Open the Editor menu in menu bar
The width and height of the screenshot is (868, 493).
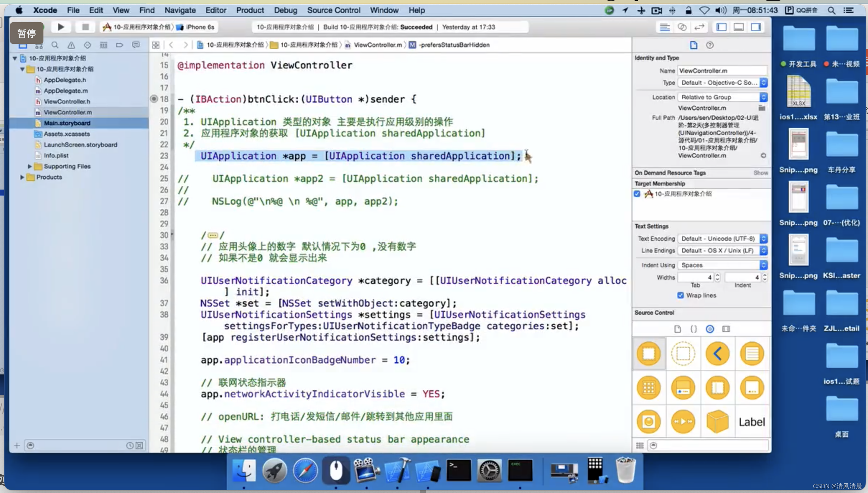pos(215,10)
